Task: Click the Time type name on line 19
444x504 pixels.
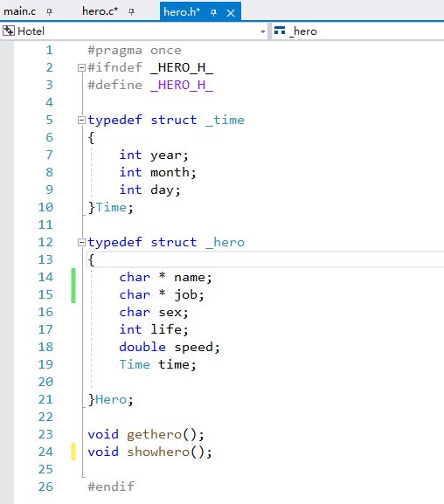Action: pos(135,364)
